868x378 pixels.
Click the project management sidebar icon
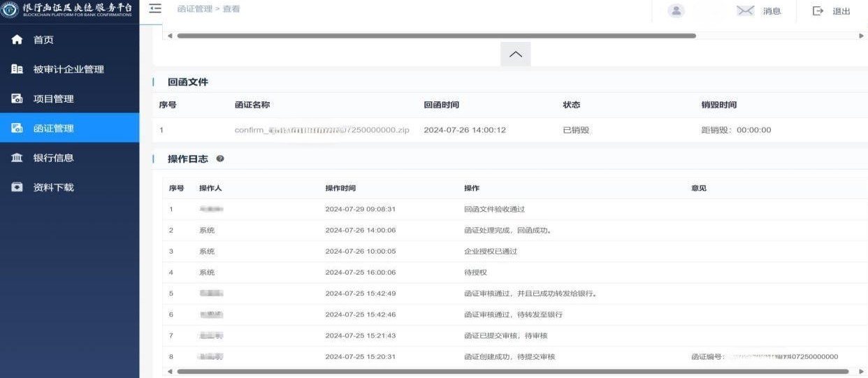17,99
